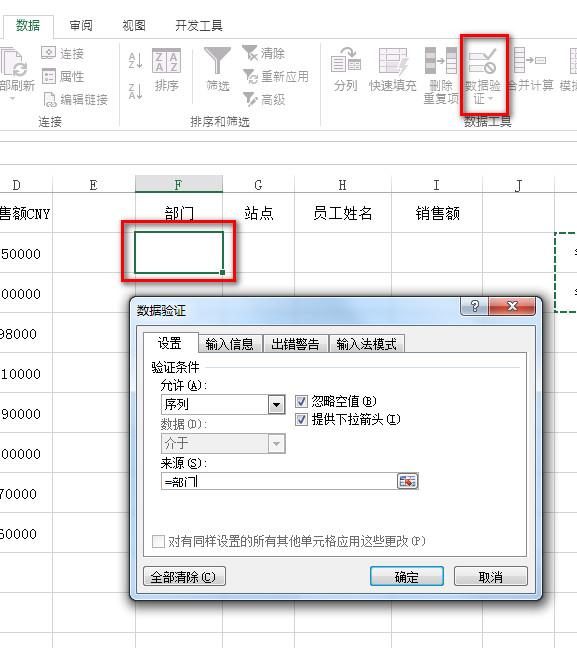Open 属性 connection properties
The image size is (577, 648).
63,76
